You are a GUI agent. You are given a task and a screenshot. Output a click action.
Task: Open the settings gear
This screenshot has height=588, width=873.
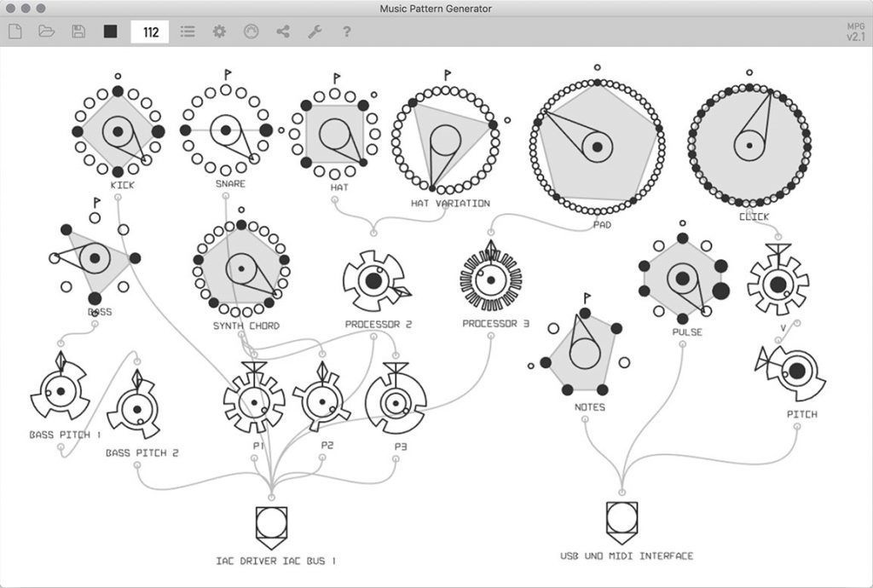point(220,31)
